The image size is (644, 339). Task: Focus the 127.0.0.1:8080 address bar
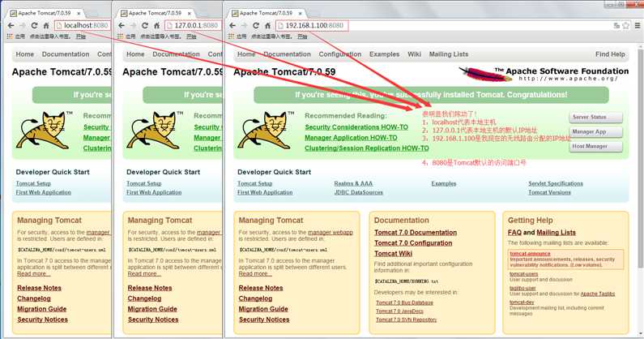point(193,25)
